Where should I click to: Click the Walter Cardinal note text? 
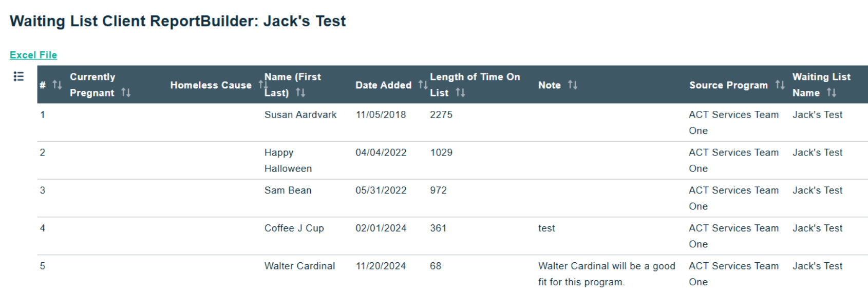pyautogui.click(x=607, y=274)
